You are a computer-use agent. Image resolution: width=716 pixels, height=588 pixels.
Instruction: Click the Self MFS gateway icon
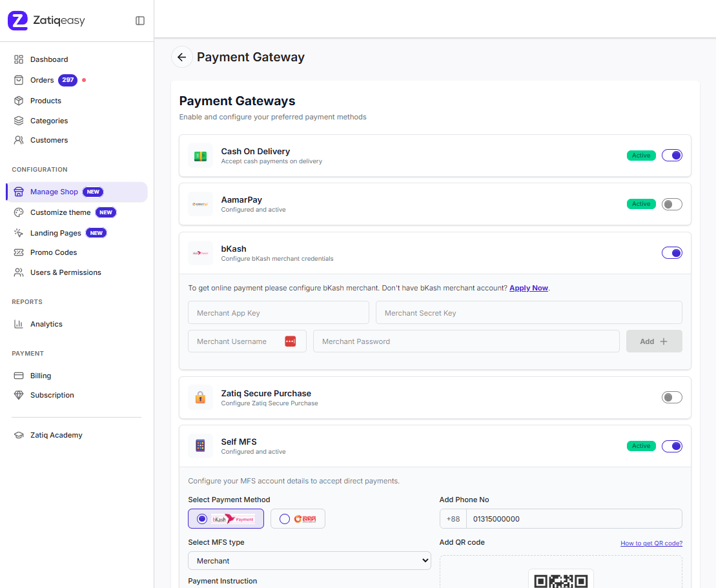click(200, 446)
